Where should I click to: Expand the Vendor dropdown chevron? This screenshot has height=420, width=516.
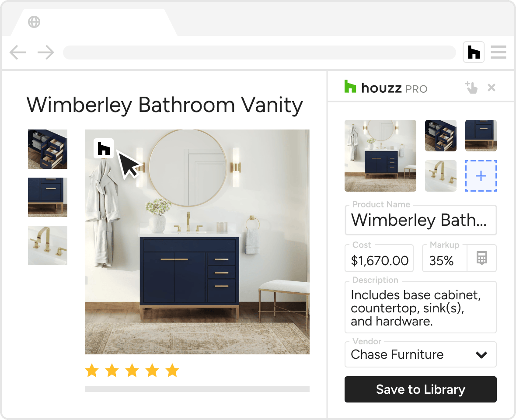(x=481, y=355)
